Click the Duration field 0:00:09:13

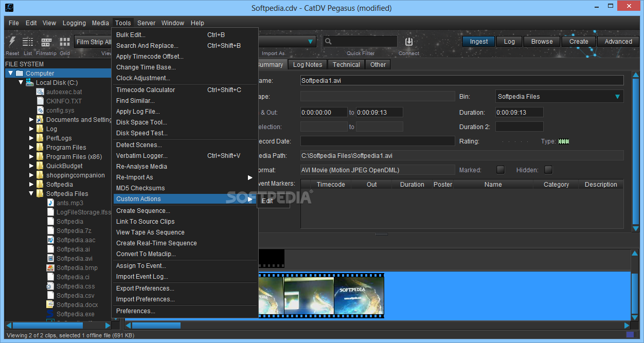[x=519, y=112]
